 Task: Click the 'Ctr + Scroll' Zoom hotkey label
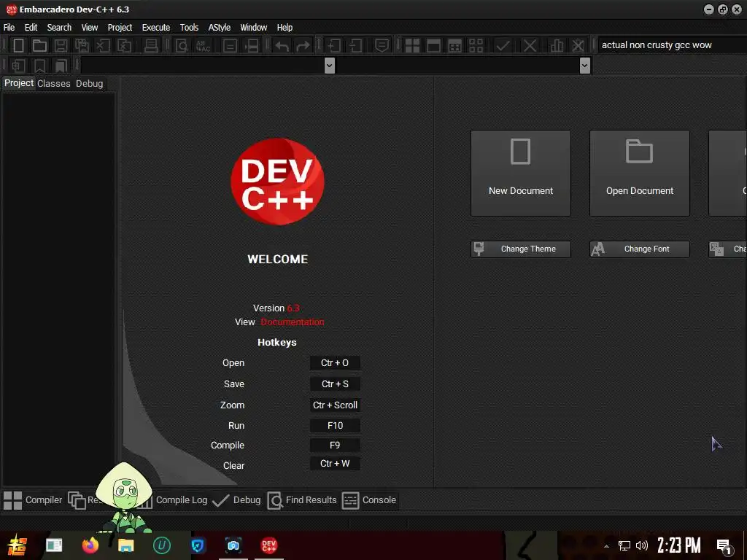[x=335, y=405]
